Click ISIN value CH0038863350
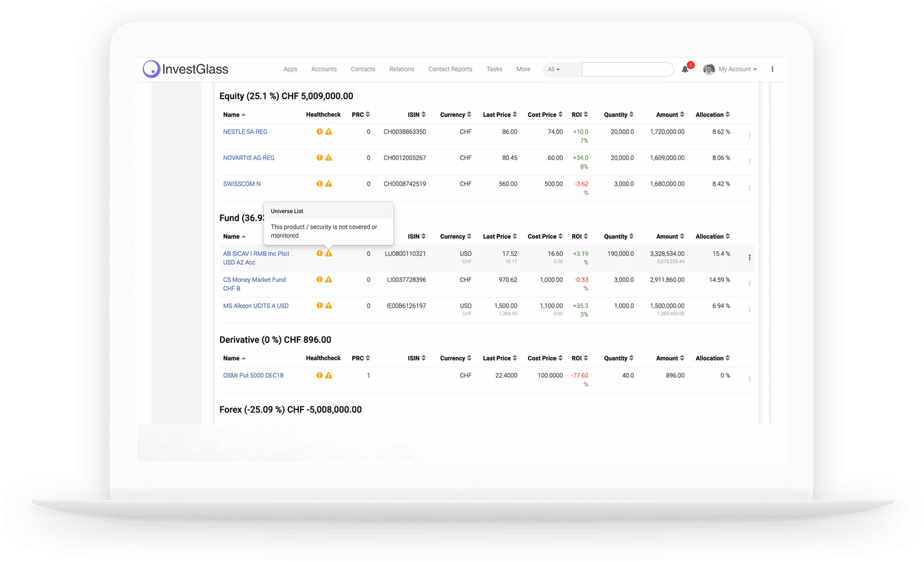This screenshot has height=562, width=924. 405,132
